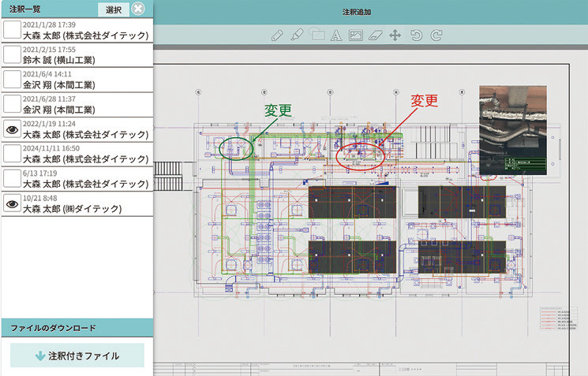The image size is (588, 376).
Task: Hide the 2022/1/19 11:24 annotation eye
Action: [13, 129]
